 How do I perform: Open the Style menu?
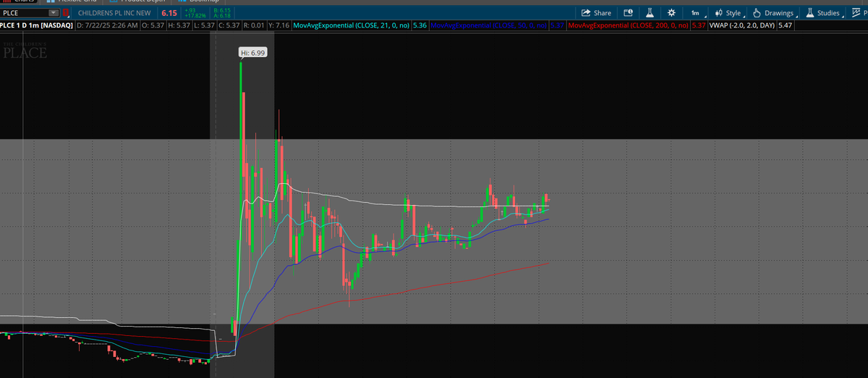click(729, 13)
